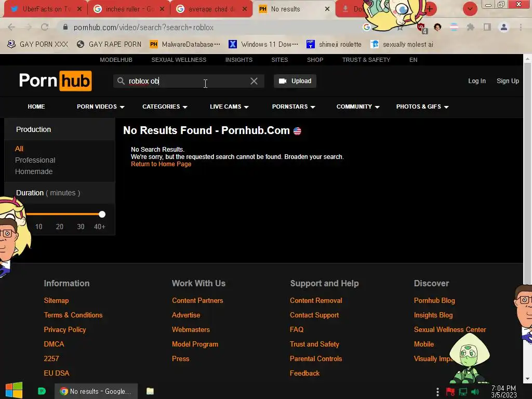Viewport: 532px width, 399px height.
Task: Open the Content Removal footer link
Action: tap(316, 301)
